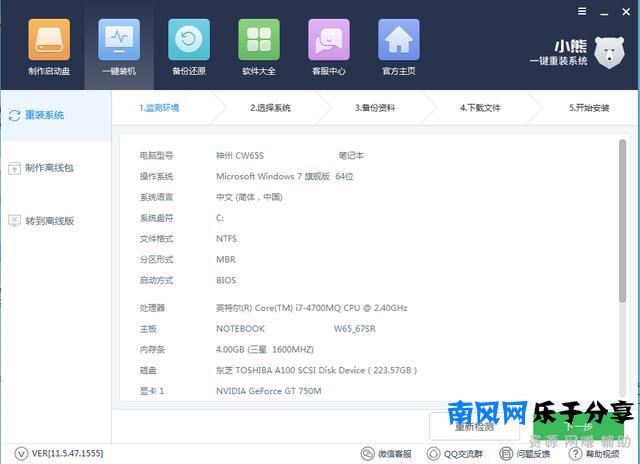Click the NTFS file format value
This screenshot has height=464, width=640.
pos(227,239)
